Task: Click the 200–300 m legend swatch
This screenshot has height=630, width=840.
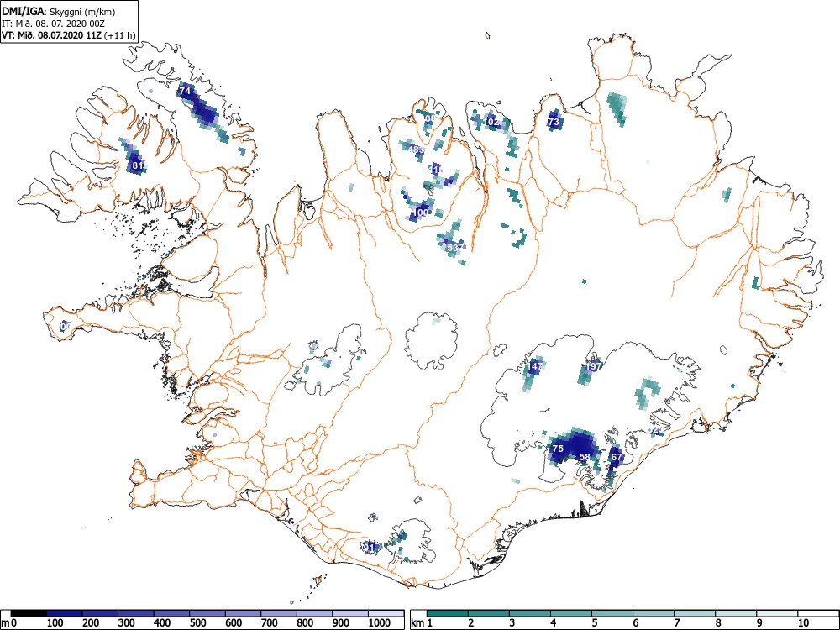Action: (101, 613)
